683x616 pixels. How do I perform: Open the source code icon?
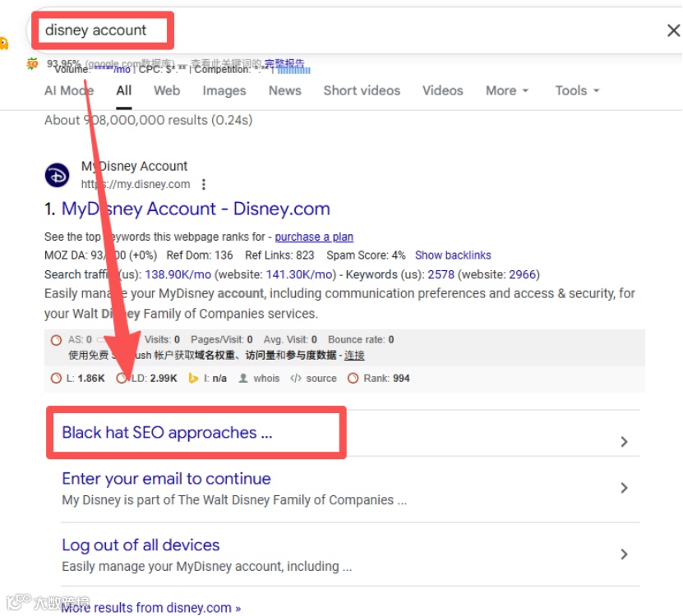tap(296, 379)
